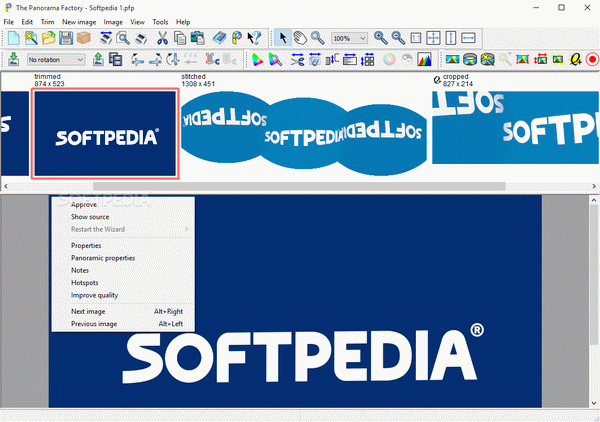Select the stitched 1308 x 451 thumbnail
This screenshot has width=600, height=422.
coord(304,133)
